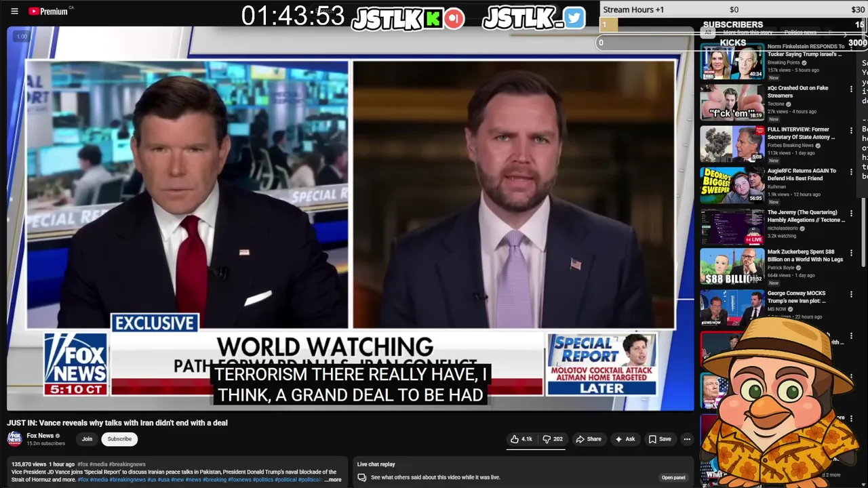The image size is (868, 488).
Task: Click the Kuhman channel name
Action: point(776,186)
